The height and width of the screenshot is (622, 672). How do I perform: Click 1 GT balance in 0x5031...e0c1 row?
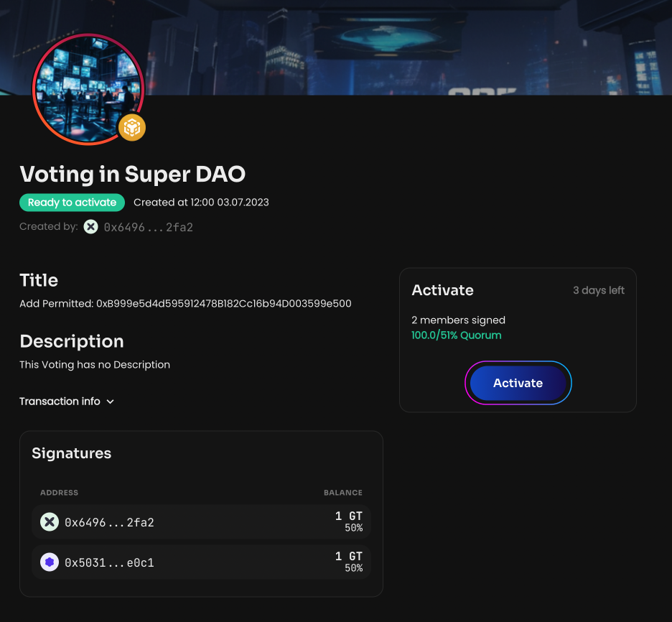pyautogui.click(x=349, y=556)
